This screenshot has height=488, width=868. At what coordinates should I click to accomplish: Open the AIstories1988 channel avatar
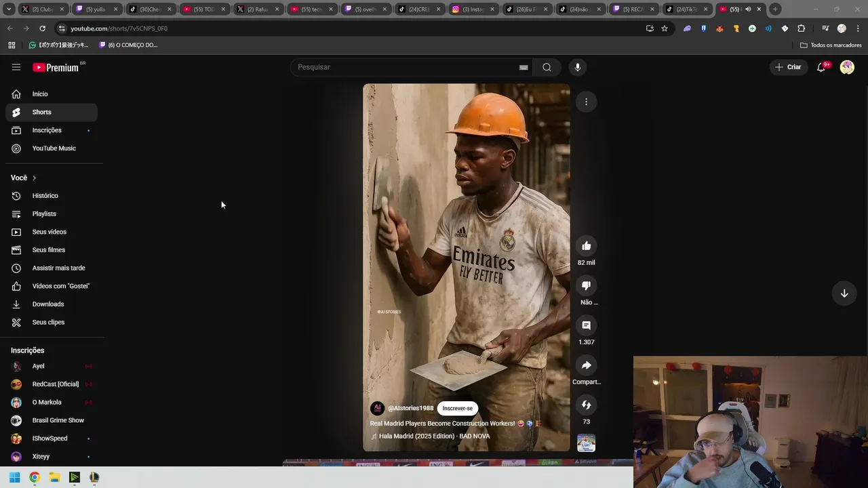[x=377, y=408]
